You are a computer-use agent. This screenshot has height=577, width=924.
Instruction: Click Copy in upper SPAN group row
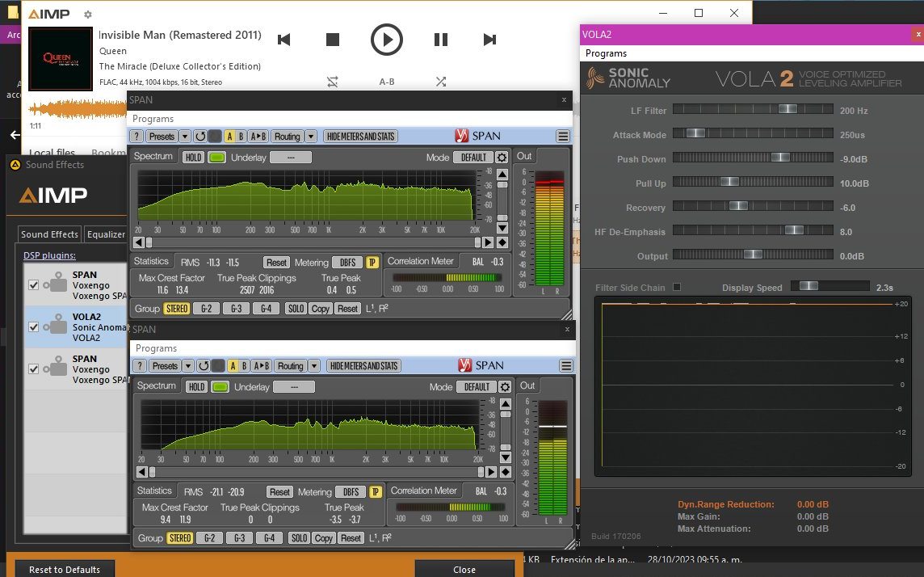click(321, 309)
